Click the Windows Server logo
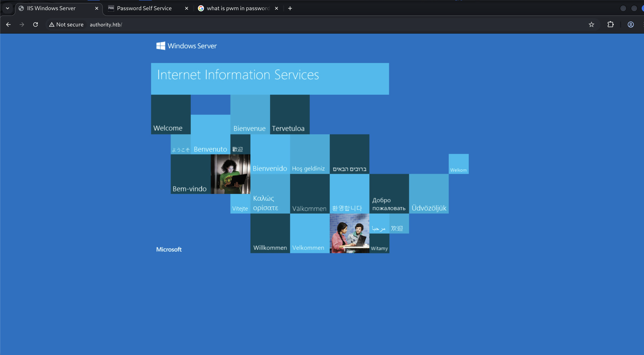The image size is (644, 355). click(x=187, y=46)
